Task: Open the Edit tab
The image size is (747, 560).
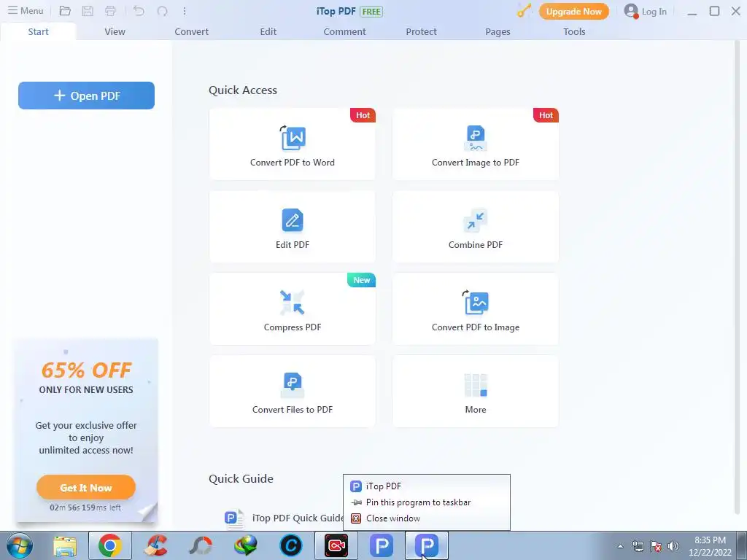Action: pos(268,31)
